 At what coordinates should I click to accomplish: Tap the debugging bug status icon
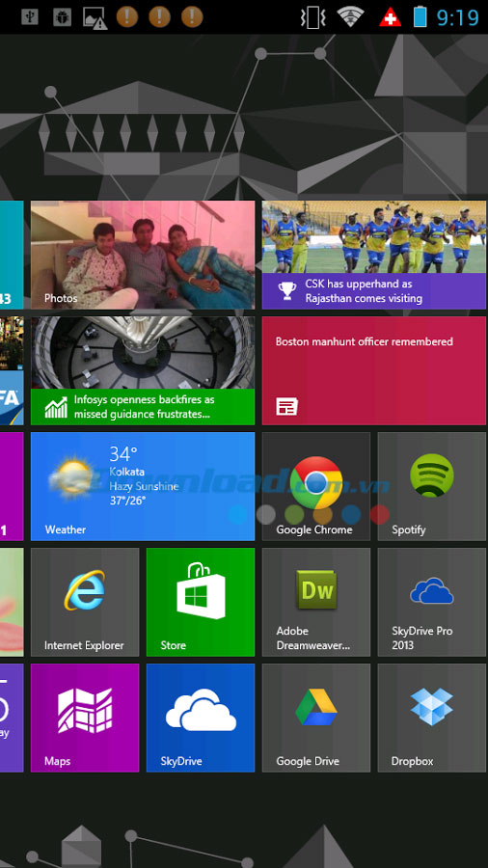[x=62, y=16]
